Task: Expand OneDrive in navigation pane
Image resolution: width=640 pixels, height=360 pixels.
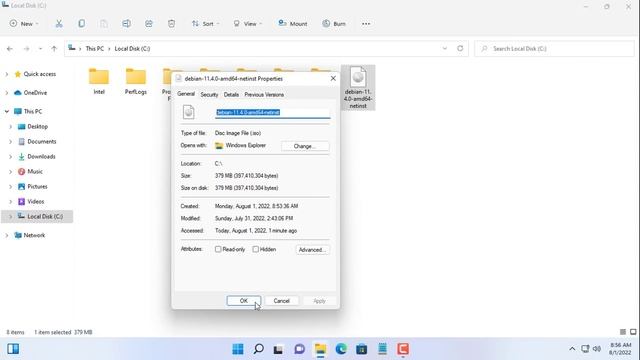Action: [7, 93]
